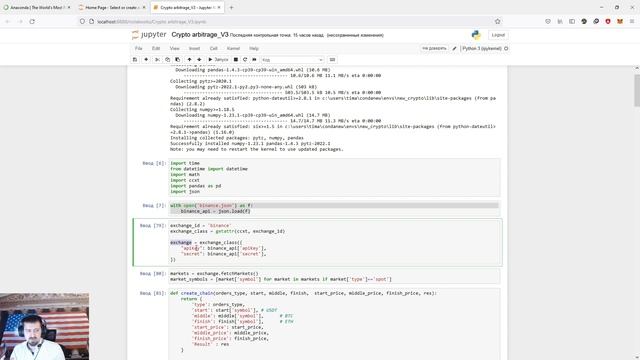Image resolution: width=640 pixels, height=360 pixels.
Task: Click the Не доверять trust button
Action: click(x=434, y=48)
